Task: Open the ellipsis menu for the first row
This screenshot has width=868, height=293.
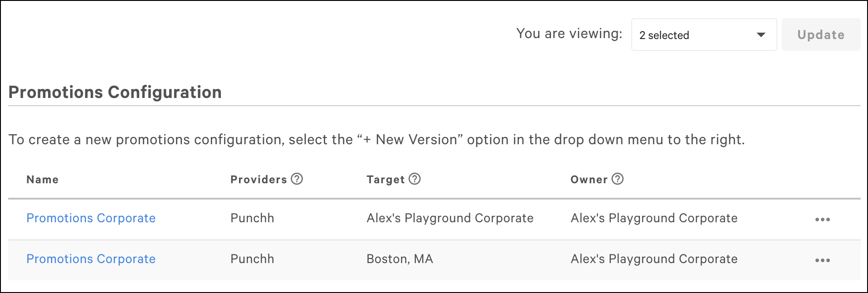Action: [822, 220]
